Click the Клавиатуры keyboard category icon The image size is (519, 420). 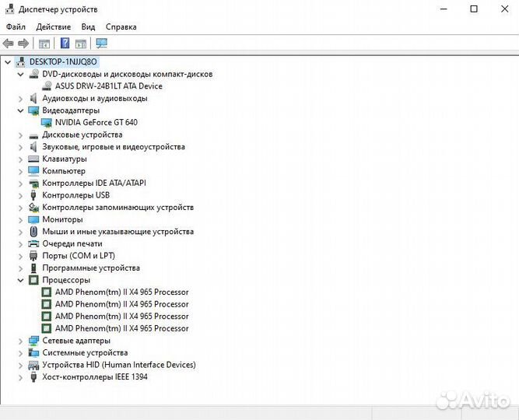pyautogui.click(x=33, y=159)
